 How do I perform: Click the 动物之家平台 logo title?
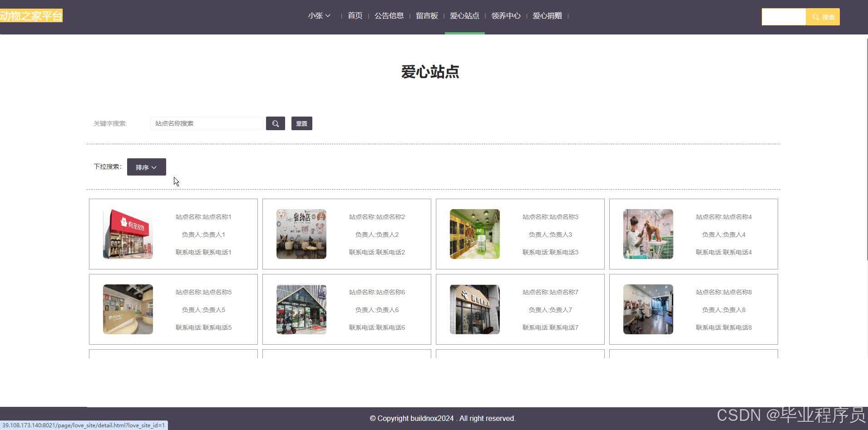tap(31, 16)
